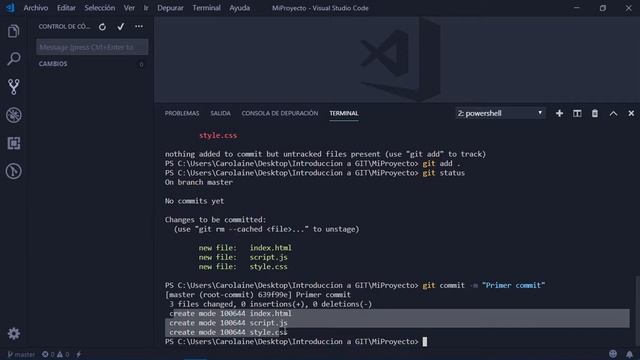Open the Explorer view in activity bar
The width and height of the screenshot is (640, 360).
[13, 31]
